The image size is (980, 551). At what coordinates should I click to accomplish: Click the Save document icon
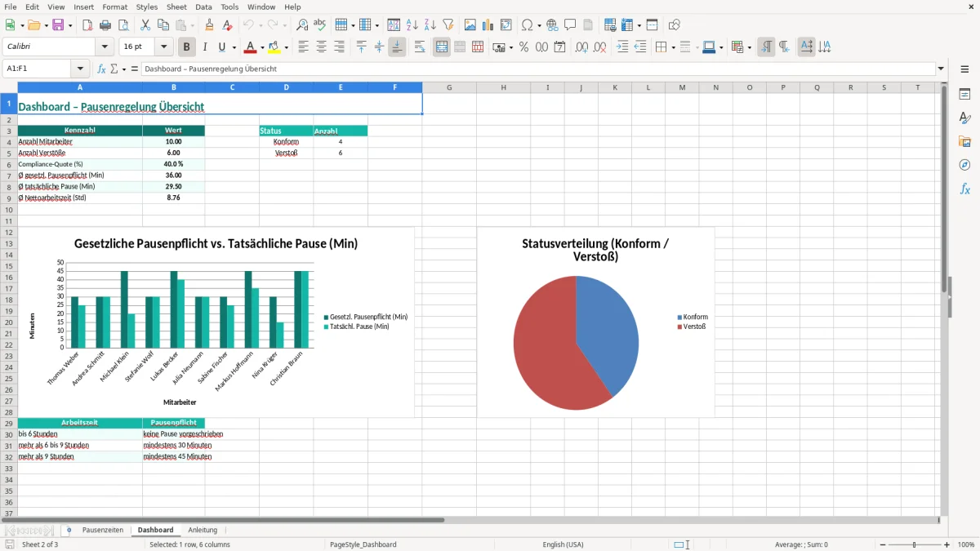58,25
